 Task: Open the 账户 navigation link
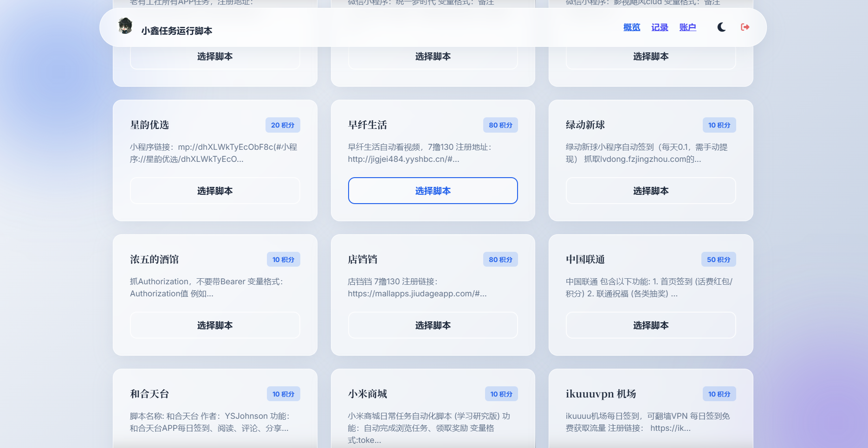pyautogui.click(x=687, y=27)
